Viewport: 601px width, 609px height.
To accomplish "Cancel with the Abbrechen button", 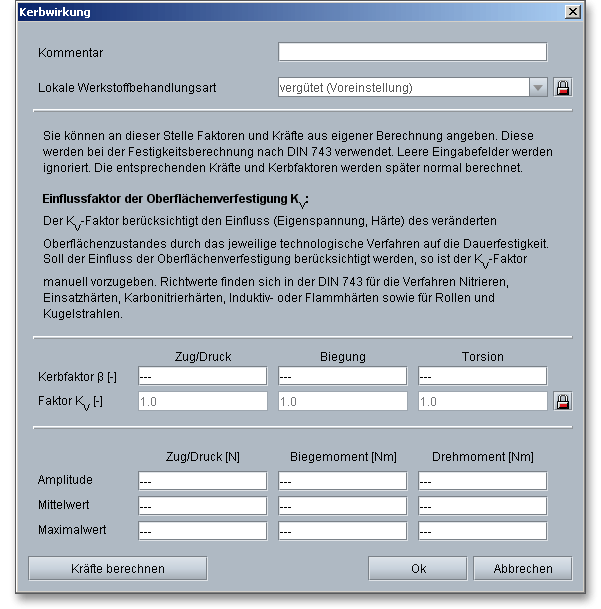I will coord(522,568).
